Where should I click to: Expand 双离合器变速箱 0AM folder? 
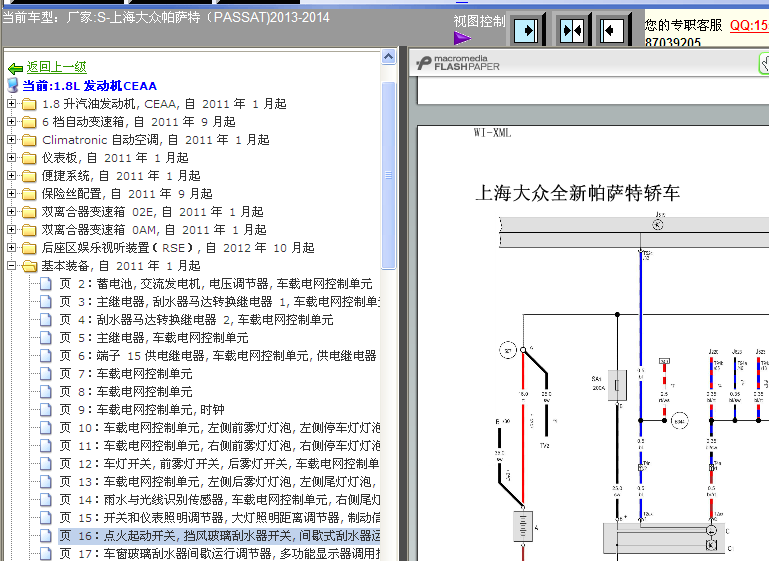(11, 230)
